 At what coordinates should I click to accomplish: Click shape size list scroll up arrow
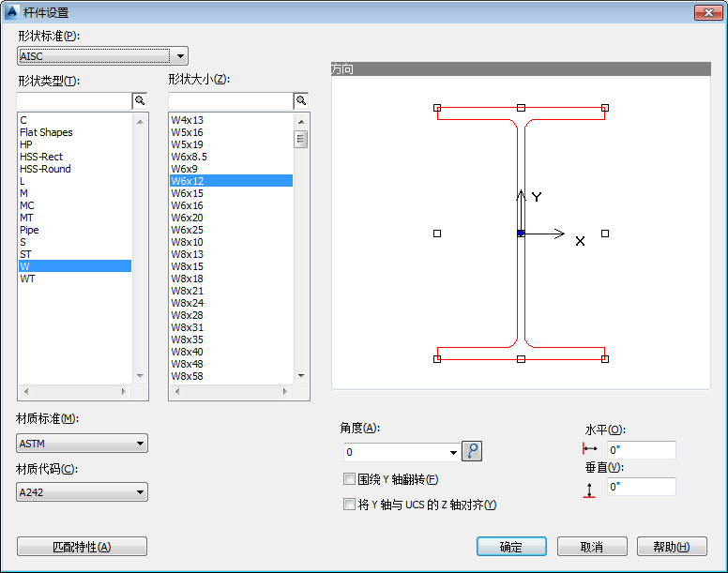click(x=301, y=122)
